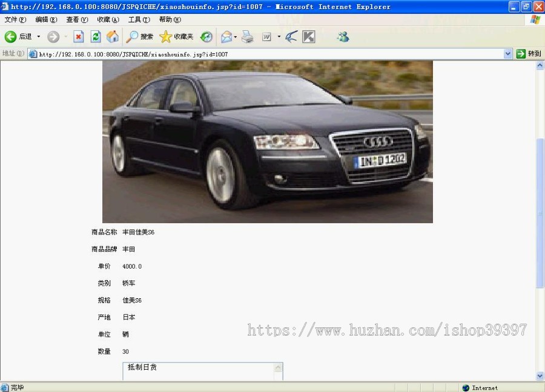Image resolution: width=545 pixels, height=392 pixels.
Task: Select the unit value 辆
Action: coord(125,335)
